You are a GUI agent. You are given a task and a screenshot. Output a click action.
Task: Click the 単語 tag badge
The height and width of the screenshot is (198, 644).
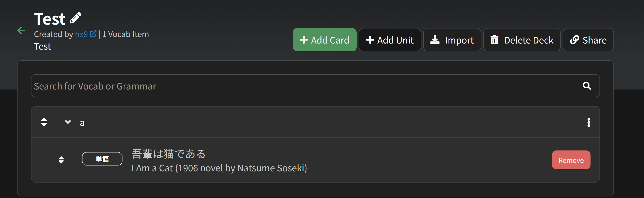click(x=102, y=159)
